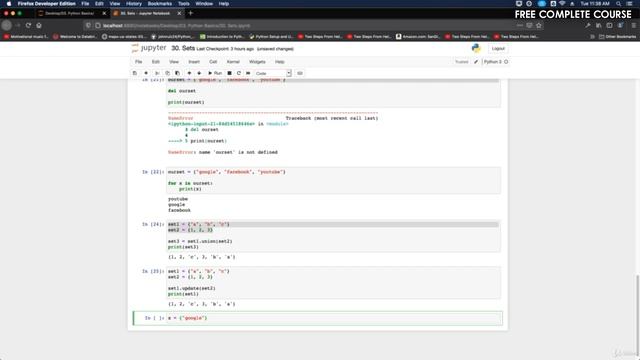Open the Jupyter Widgets menu

click(x=257, y=62)
